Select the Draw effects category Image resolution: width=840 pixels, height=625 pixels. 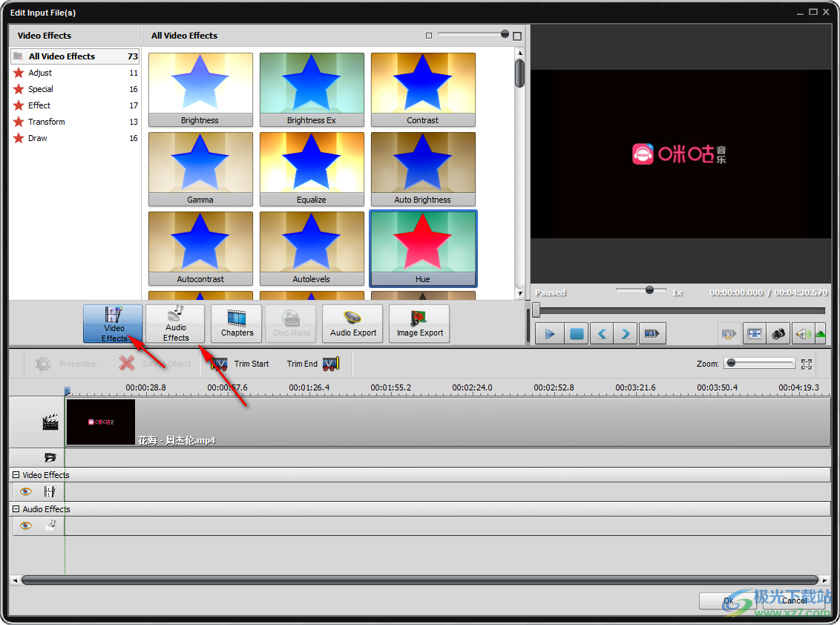point(75,138)
